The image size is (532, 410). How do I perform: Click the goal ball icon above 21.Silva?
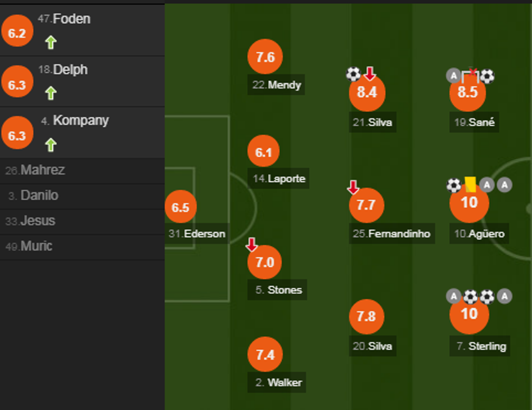pyautogui.click(x=353, y=74)
